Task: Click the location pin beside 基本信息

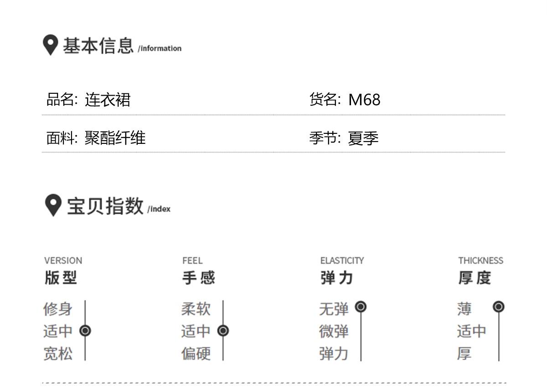Action: tap(50, 45)
